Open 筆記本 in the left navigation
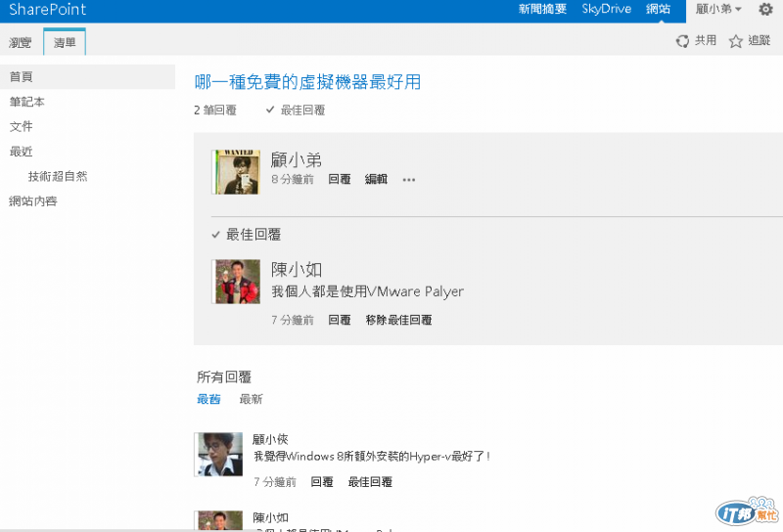Screen dimensions: 783x532 27,102
